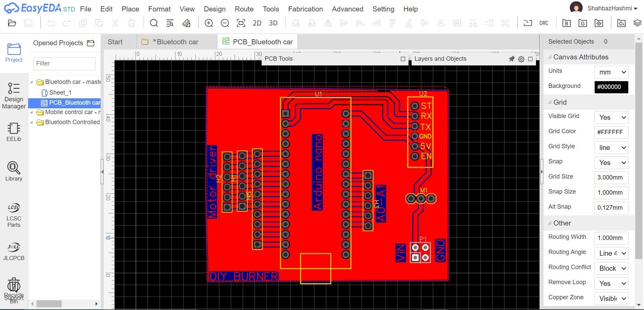The width and height of the screenshot is (644, 310).
Task: Select the Fit View framing icon
Action: [x=241, y=23]
